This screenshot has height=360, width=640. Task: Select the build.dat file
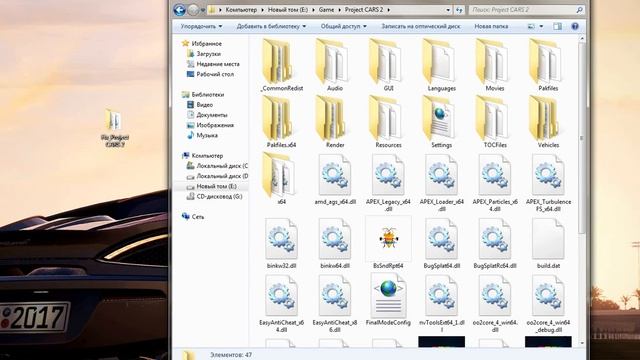coord(548,243)
